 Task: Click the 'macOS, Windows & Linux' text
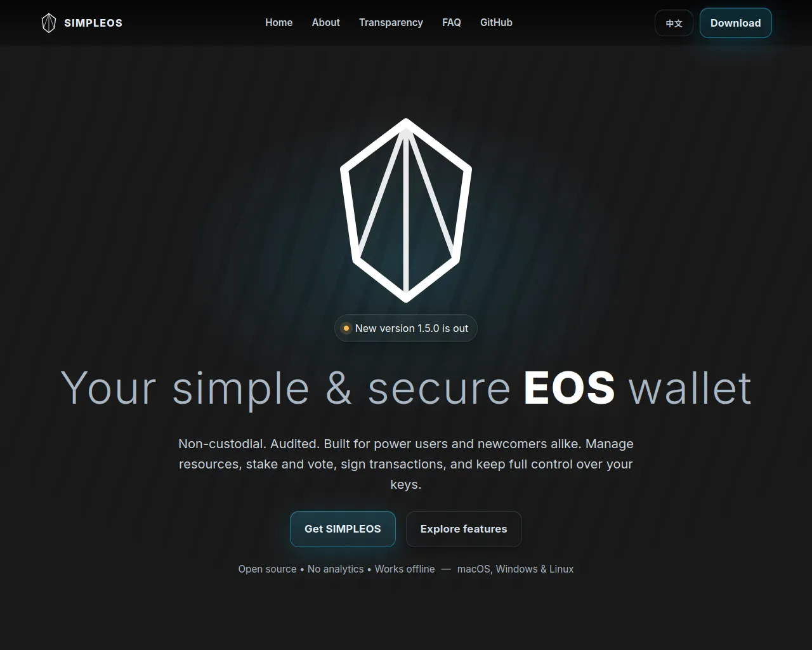[515, 569]
